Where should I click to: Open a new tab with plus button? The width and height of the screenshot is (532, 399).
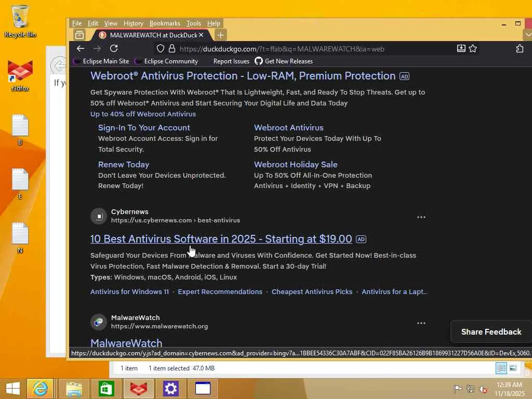coord(220,35)
